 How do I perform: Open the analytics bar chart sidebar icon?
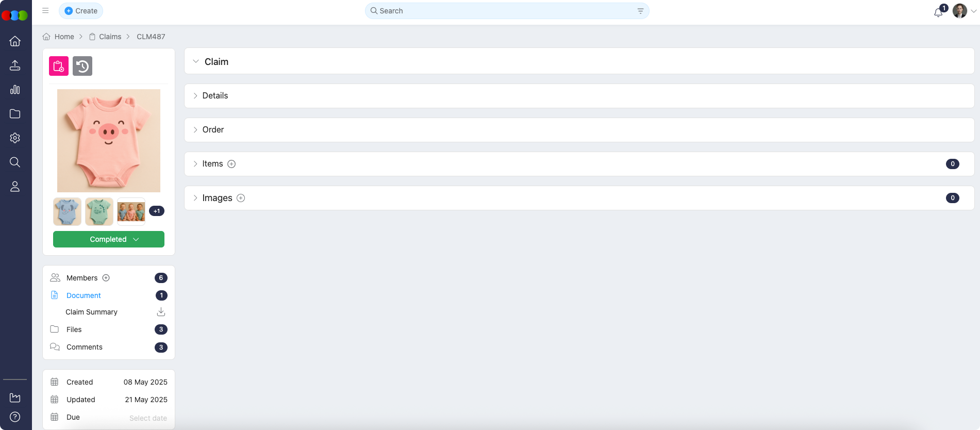click(x=15, y=90)
